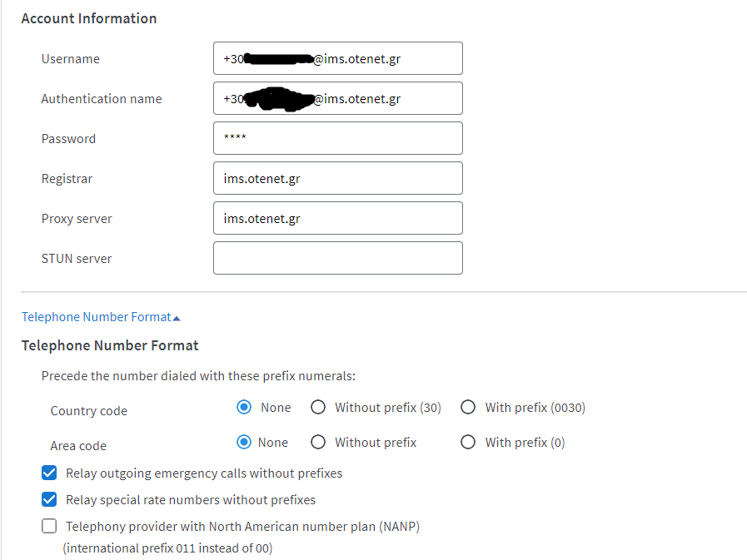Collapse the Telephone Number Format section
The image size is (747, 560).
coord(96,317)
